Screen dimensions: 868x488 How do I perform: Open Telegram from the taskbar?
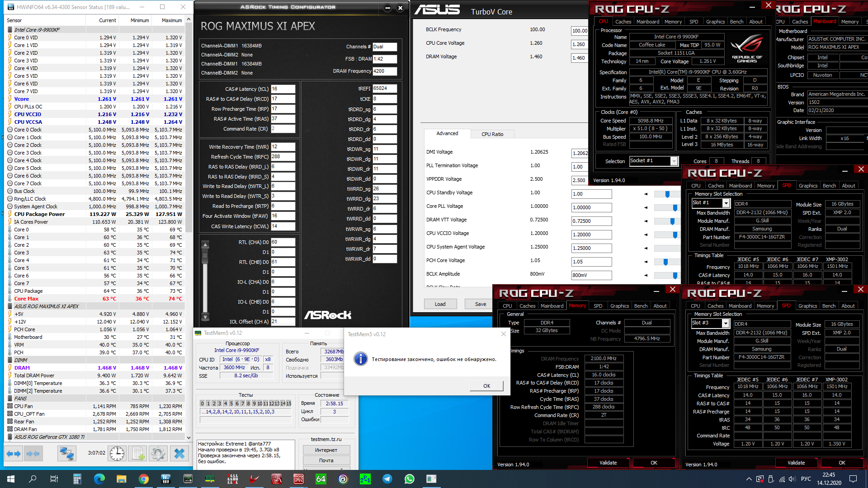pyautogui.click(x=387, y=479)
